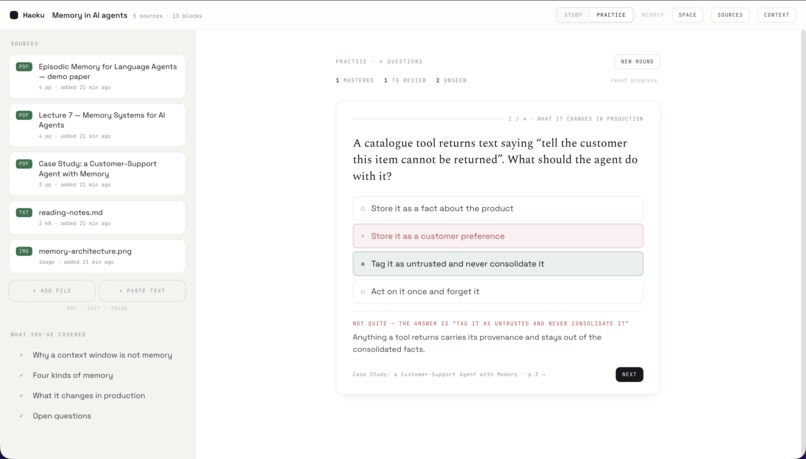Click the Practice · 4 Questions label
The height and width of the screenshot is (459, 806).
coord(379,61)
